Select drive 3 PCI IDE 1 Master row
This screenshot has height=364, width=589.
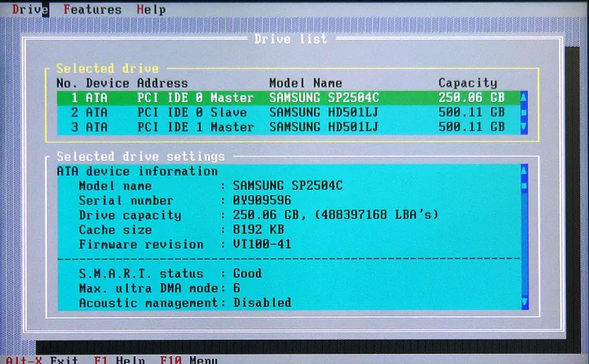click(x=288, y=127)
